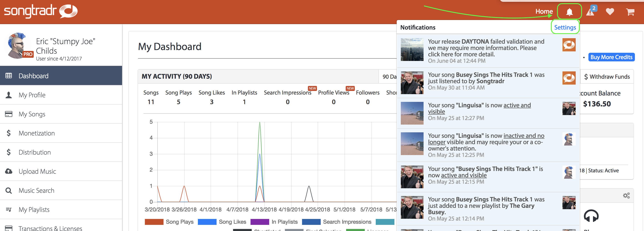Click the Songtradr logo
The image size is (644, 231).
41,11
